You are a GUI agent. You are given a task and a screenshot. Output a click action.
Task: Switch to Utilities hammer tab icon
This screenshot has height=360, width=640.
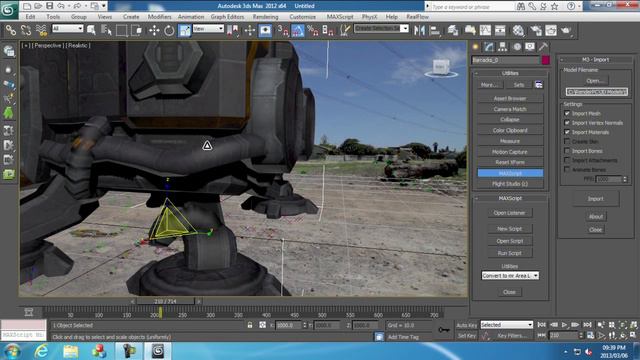point(543,47)
